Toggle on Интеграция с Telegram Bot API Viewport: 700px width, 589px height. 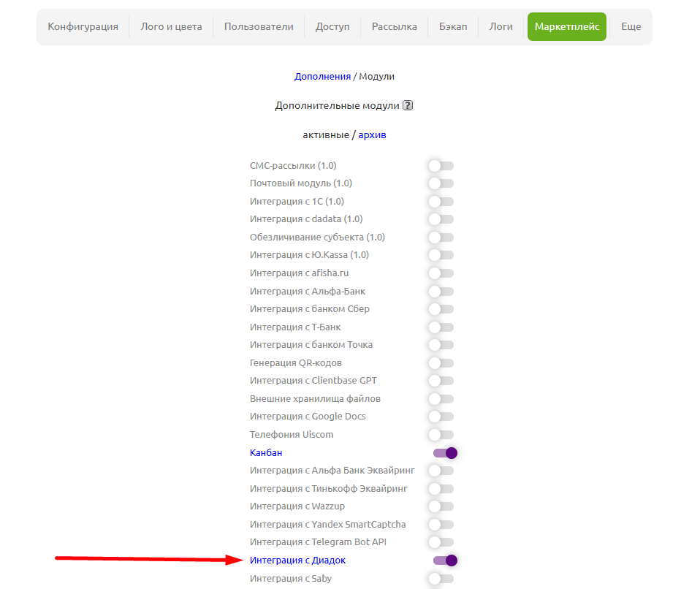(x=441, y=542)
